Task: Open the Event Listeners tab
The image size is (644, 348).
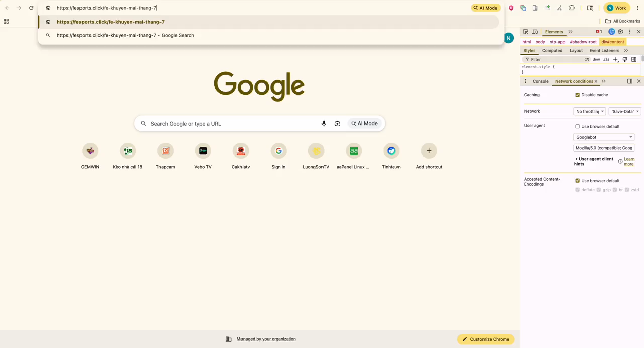Action: [x=604, y=50]
